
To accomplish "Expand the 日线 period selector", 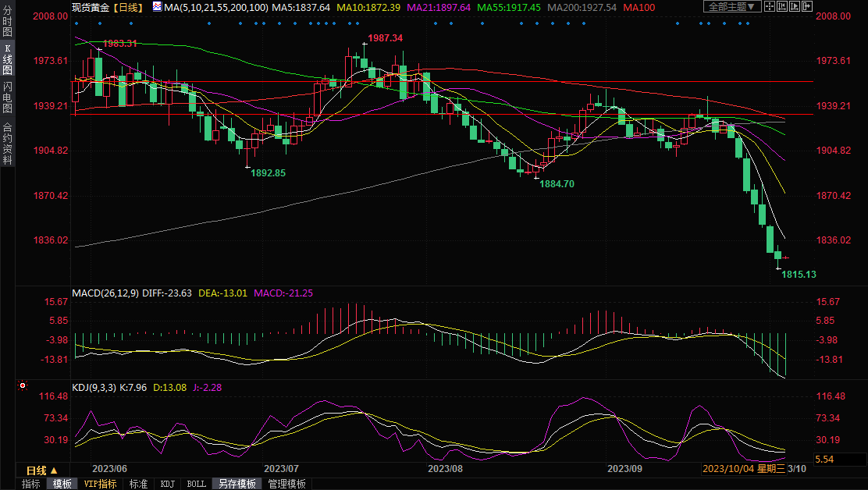I will (41, 470).
